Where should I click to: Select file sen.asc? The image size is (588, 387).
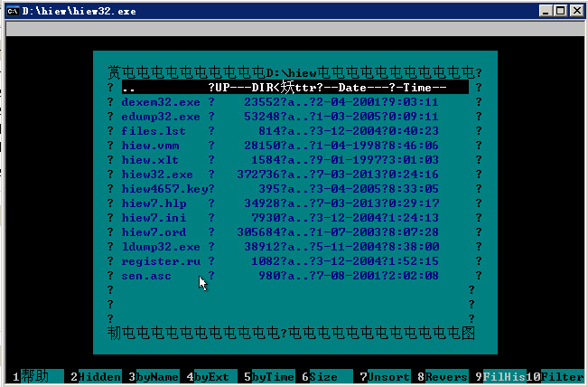pos(146,276)
